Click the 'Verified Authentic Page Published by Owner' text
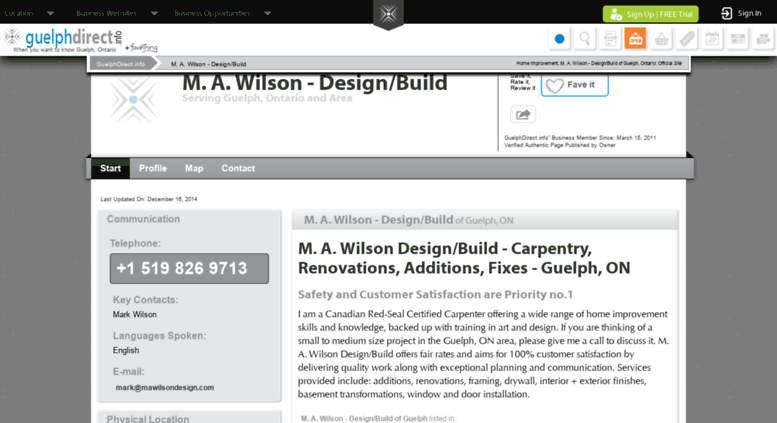The height and width of the screenshot is (423, 777). 559,145
